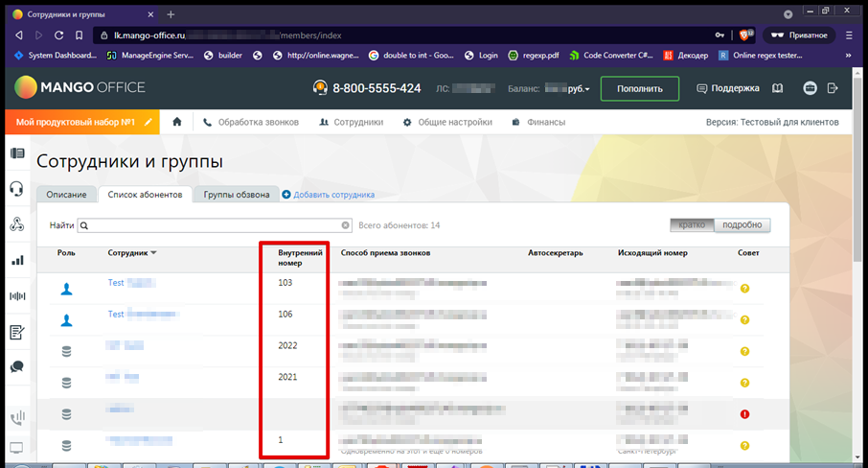This screenshot has height=468, width=868.
Task: Click the bar chart statistics sidebar icon
Action: [16, 260]
